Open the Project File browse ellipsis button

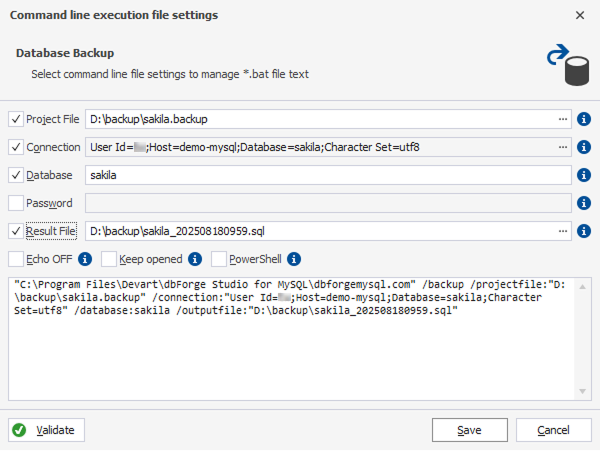pyautogui.click(x=563, y=119)
